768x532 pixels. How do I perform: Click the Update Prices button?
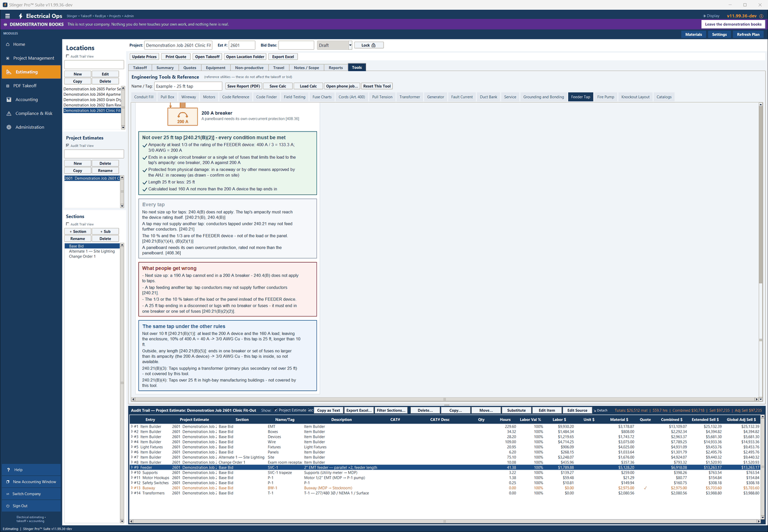coord(144,57)
